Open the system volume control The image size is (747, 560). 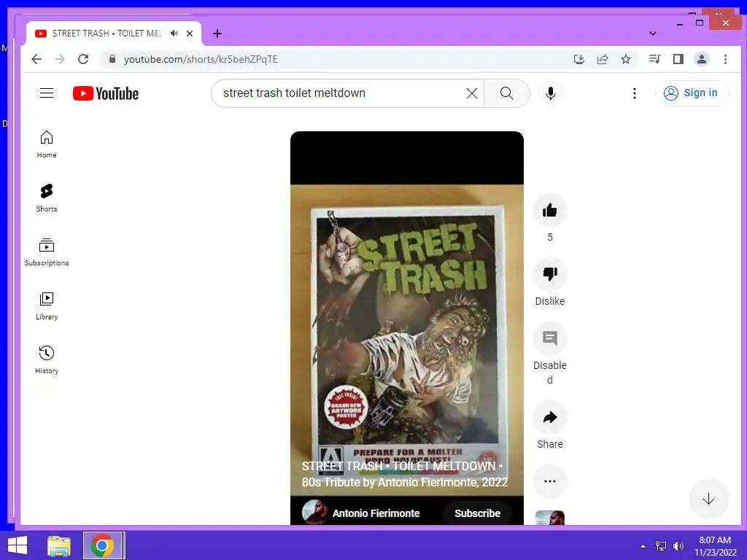click(678, 546)
